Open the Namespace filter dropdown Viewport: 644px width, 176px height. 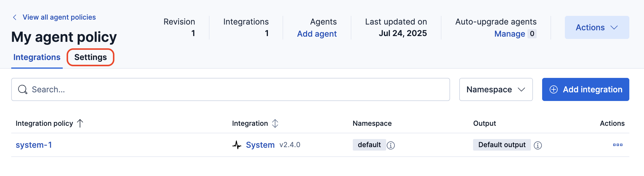pos(496,89)
